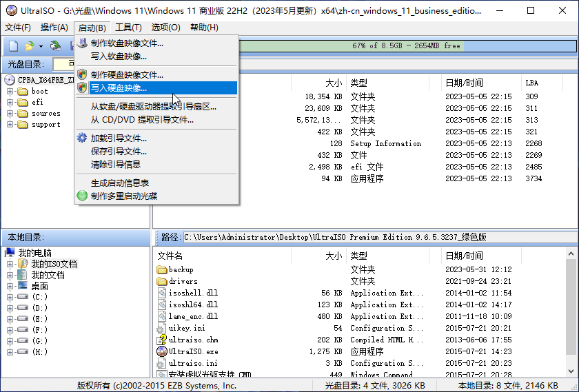Open the 文件(F) menu

pos(18,28)
